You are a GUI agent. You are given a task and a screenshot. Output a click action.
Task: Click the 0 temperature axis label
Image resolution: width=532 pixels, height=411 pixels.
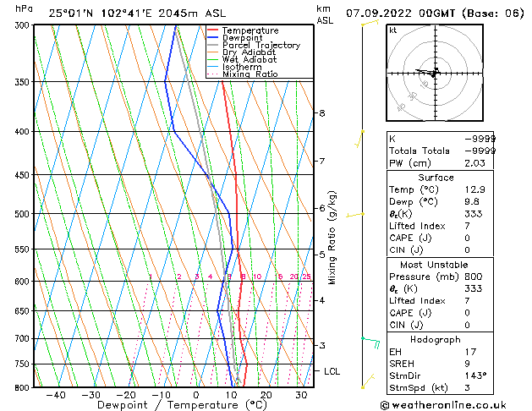[x=196, y=395]
